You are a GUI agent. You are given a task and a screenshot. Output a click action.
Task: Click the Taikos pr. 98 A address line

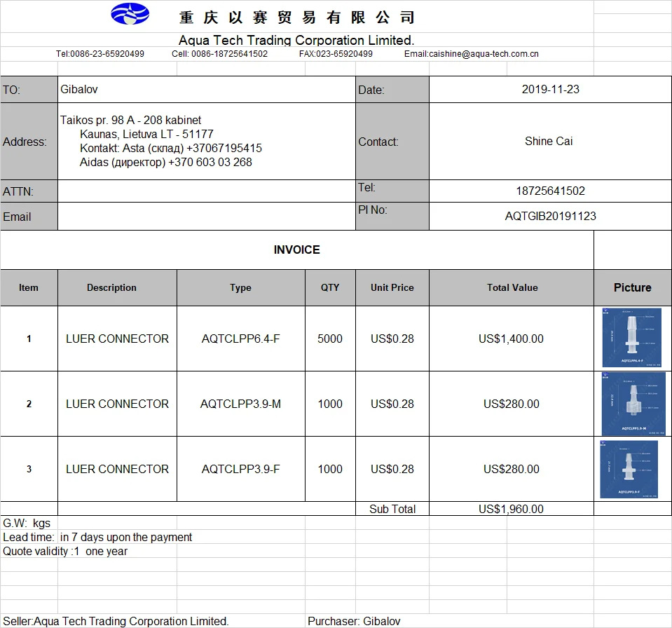point(130,120)
